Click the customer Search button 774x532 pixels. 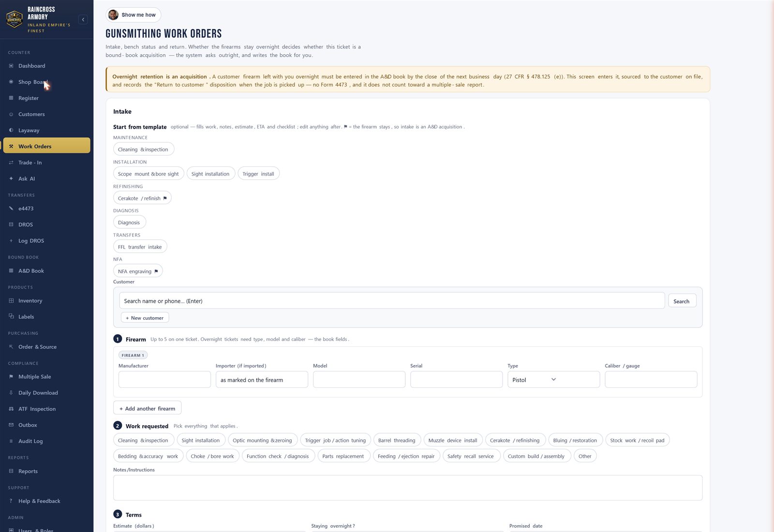point(682,301)
